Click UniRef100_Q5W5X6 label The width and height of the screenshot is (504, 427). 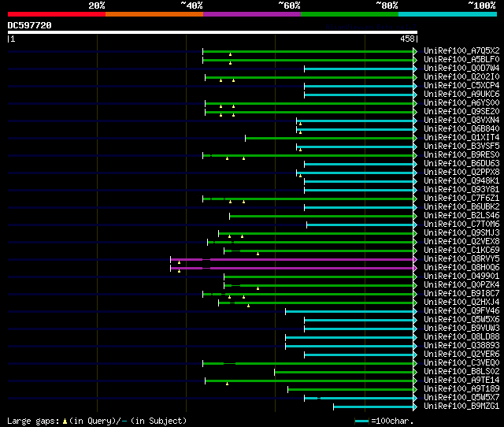[x=461, y=320]
